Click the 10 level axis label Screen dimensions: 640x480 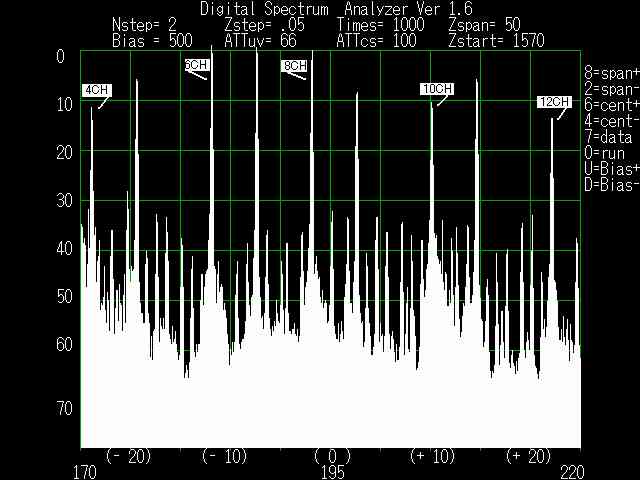click(x=64, y=104)
